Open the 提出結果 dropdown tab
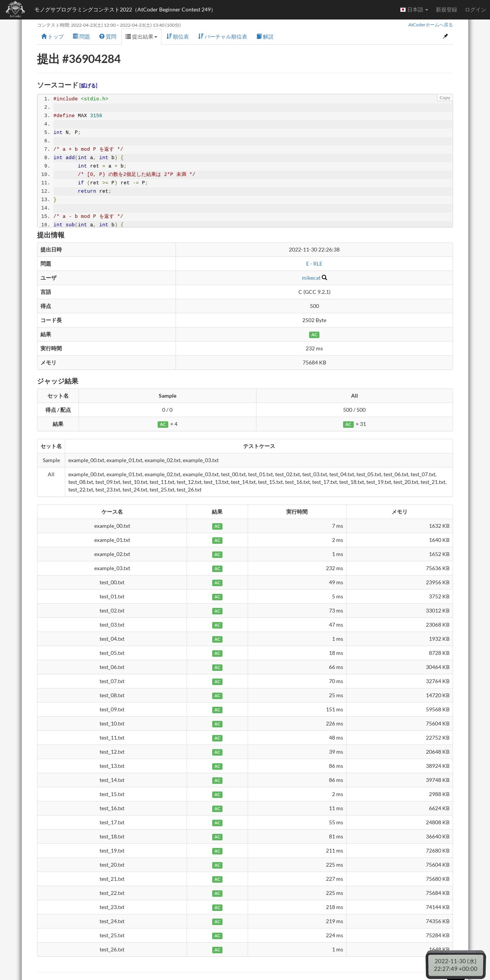The height and width of the screenshot is (980, 490). click(x=141, y=37)
